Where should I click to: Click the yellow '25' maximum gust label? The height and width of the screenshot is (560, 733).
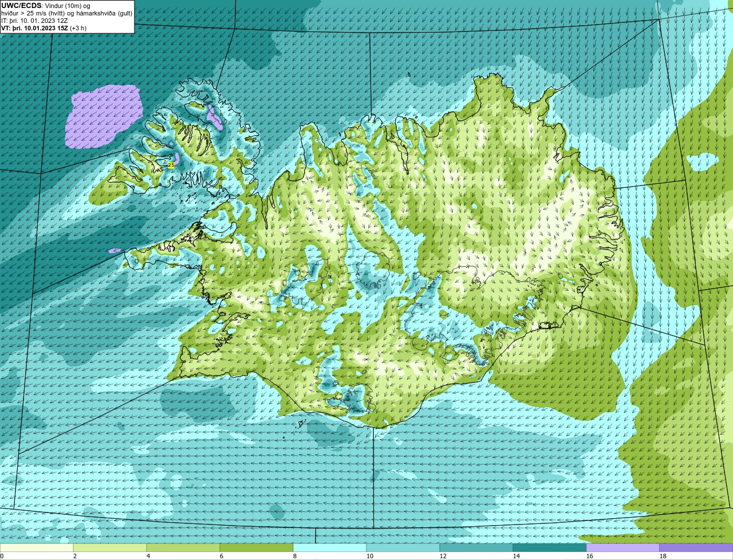coord(171,165)
